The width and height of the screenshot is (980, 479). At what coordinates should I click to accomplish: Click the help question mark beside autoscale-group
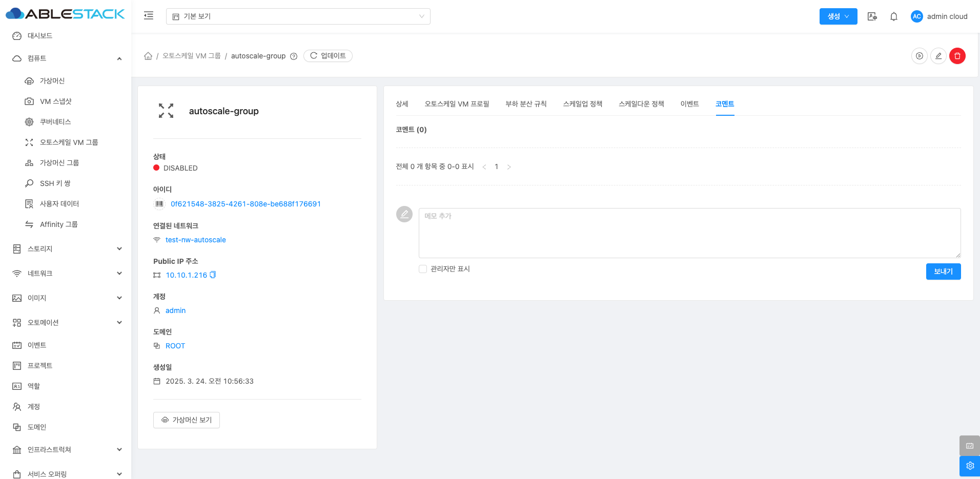tap(294, 56)
